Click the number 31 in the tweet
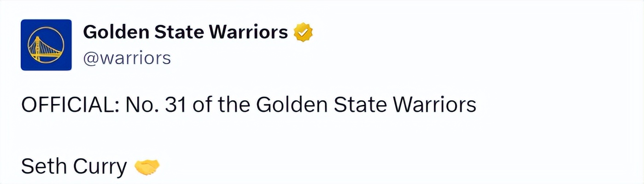 176,105
